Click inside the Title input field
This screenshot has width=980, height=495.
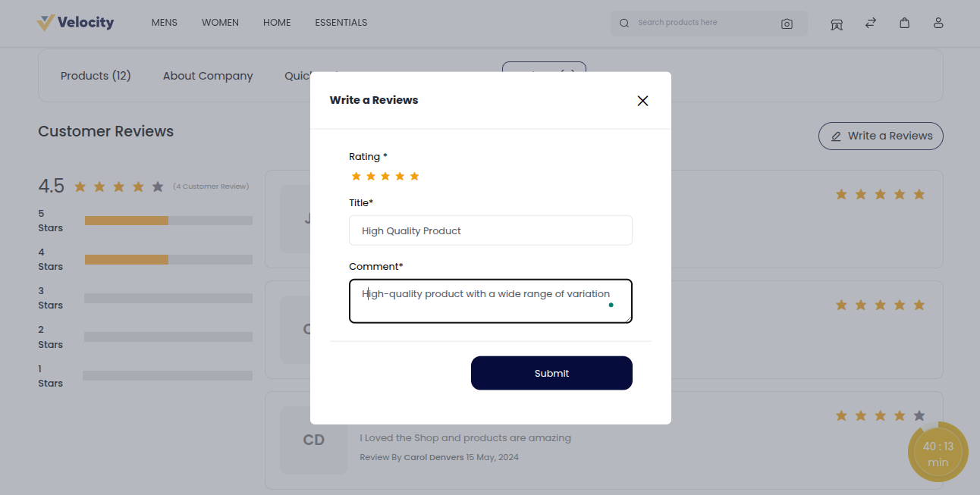[490, 230]
